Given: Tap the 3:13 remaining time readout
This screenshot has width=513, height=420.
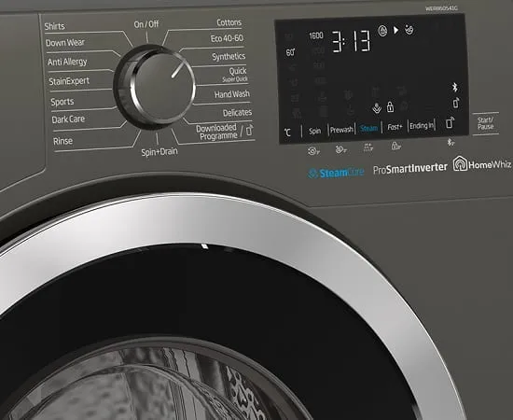Looking at the screenshot, I should 351,41.
